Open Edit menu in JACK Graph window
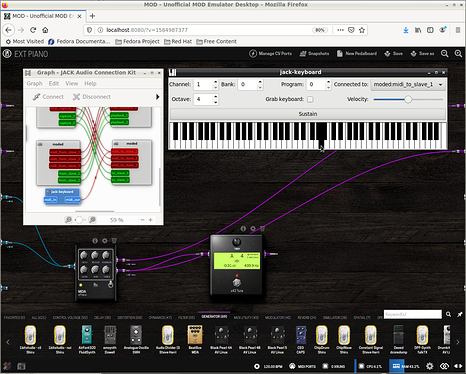The height and width of the screenshot is (374, 466). pyautogui.click(x=54, y=83)
